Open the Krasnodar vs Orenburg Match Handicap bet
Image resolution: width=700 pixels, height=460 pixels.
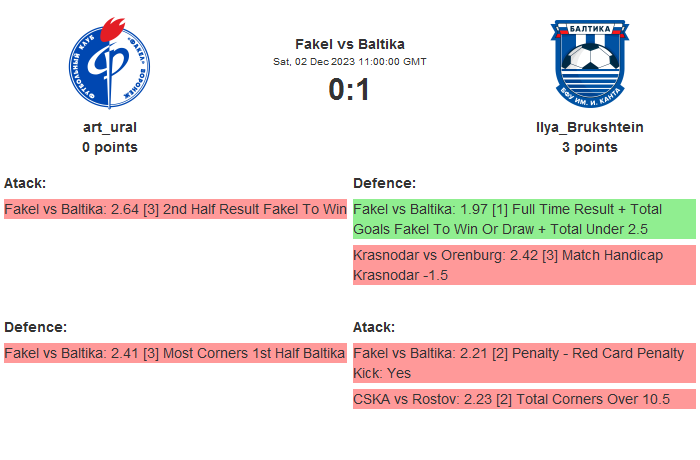523,265
